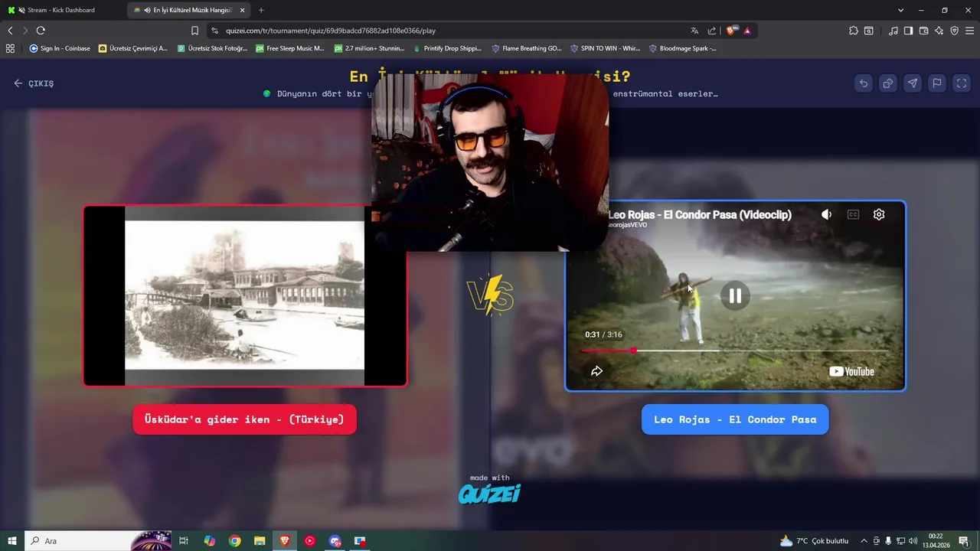Open Free Sleep Music M... bookmark
Screen dimensions: 980x551
click(290, 48)
